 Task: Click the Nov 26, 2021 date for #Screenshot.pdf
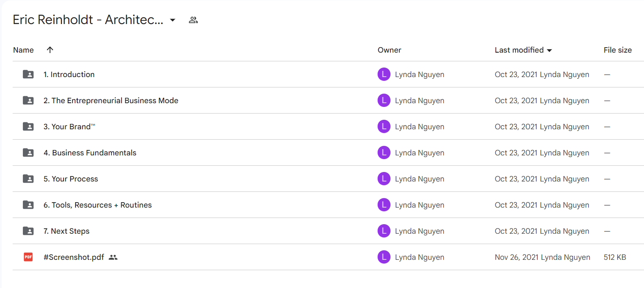(517, 257)
